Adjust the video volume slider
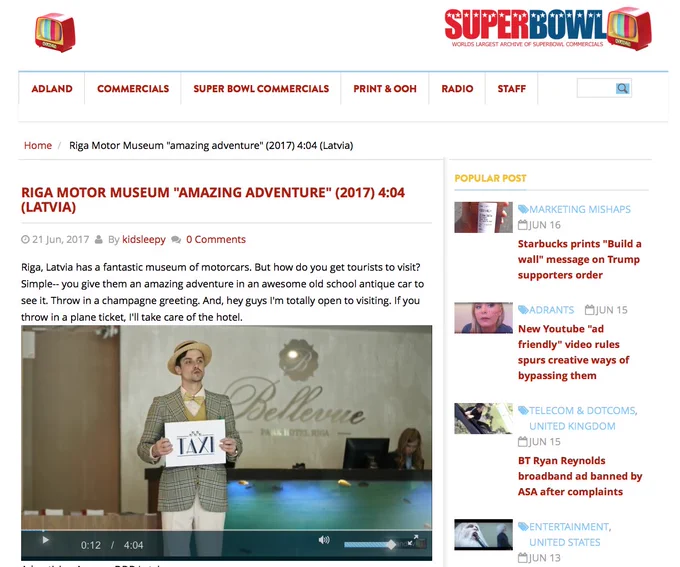Viewport: 680px width, 567px height. [370, 544]
